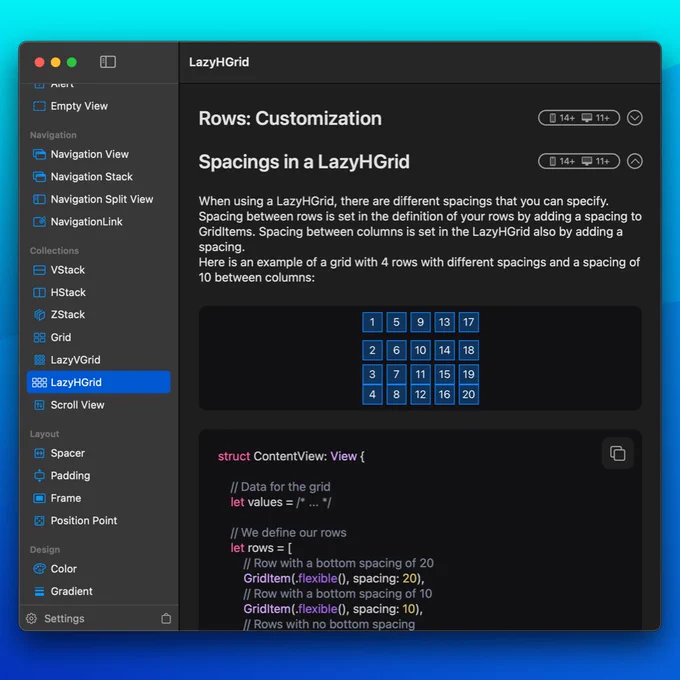Click the HStack icon
Viewport: 680px width, 680px height.
[x=39, y=293]
